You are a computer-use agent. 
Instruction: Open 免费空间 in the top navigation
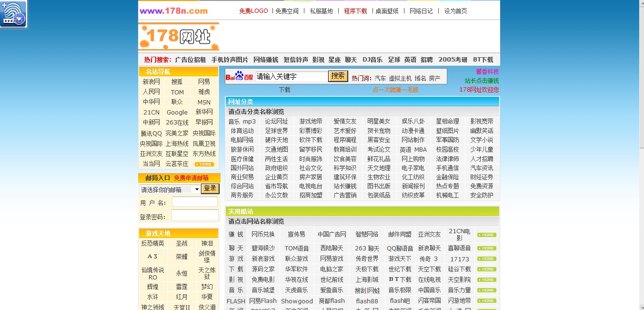point(287,11)
